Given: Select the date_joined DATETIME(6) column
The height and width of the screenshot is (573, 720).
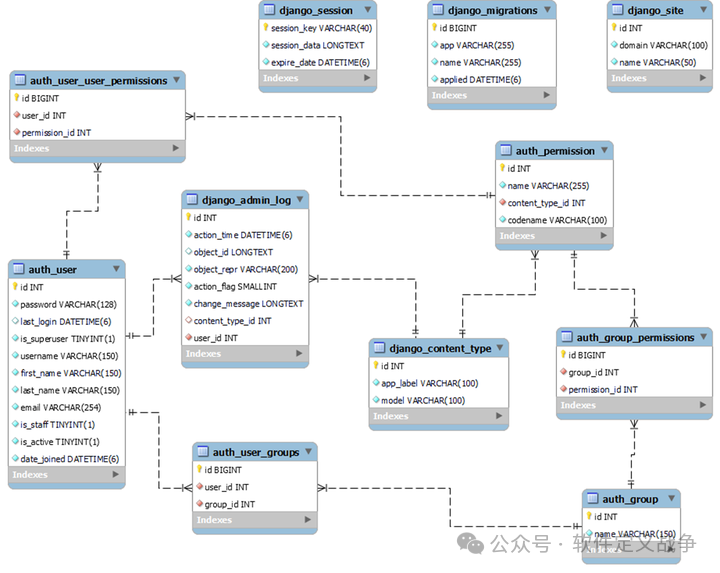Looking at the screenshot, I should coord(67,459).
